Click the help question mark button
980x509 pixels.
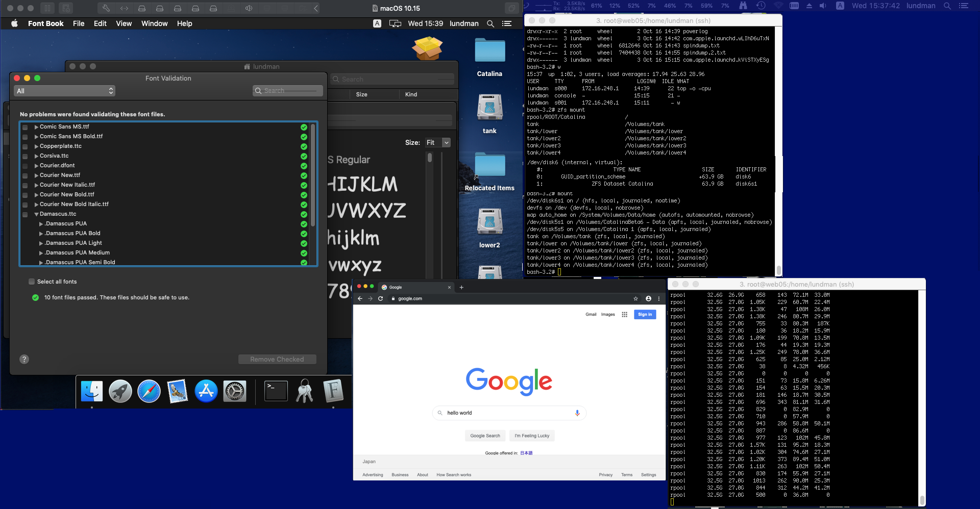point(24,359)
